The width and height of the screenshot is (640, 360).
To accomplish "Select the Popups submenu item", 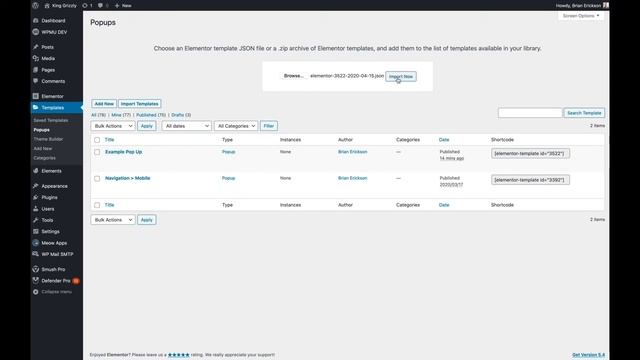I will click(x=42, y=130).
